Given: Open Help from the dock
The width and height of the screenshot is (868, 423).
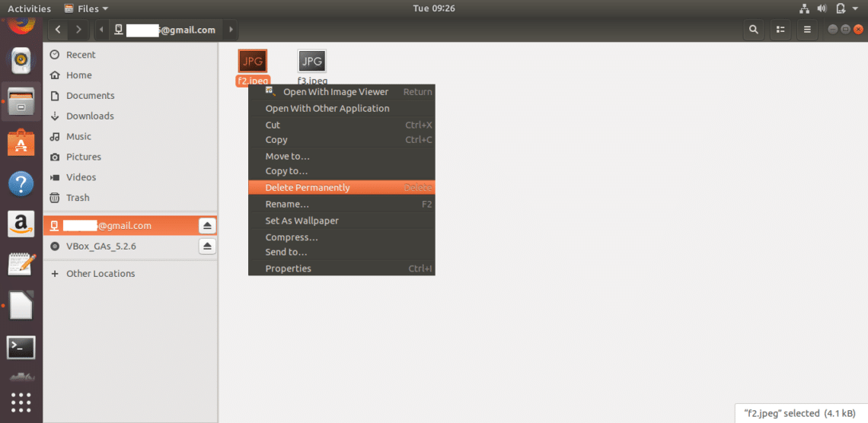Looking at the screenshot, I should click(21, 183).
